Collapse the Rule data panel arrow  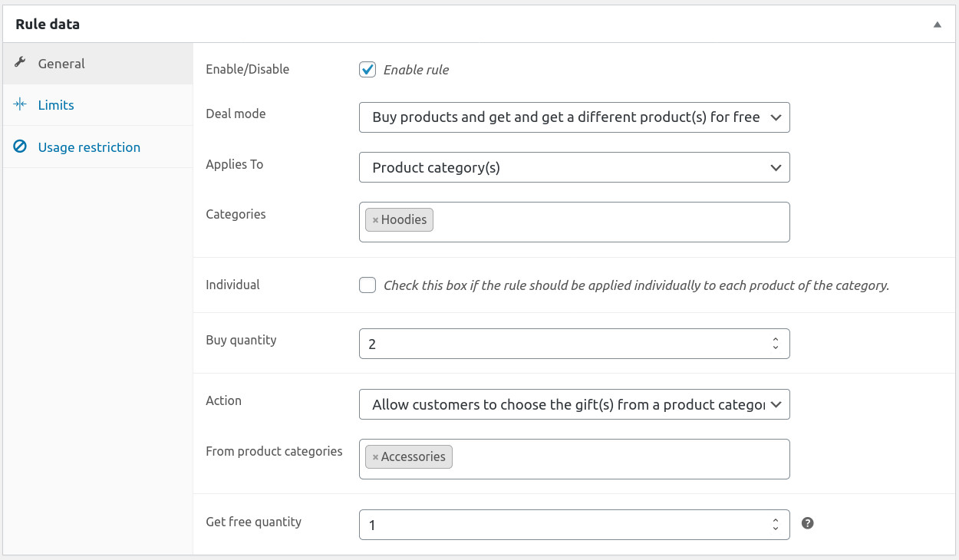[x=937, y=25]
